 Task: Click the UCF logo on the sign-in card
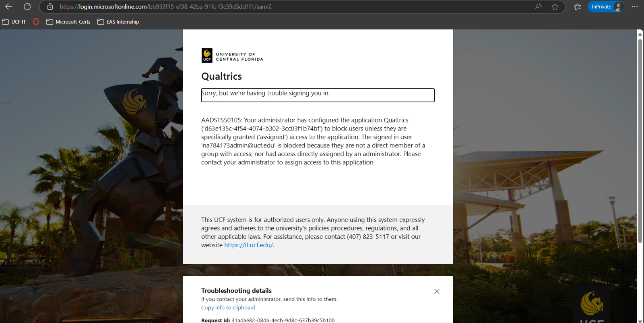pos(232,56)
